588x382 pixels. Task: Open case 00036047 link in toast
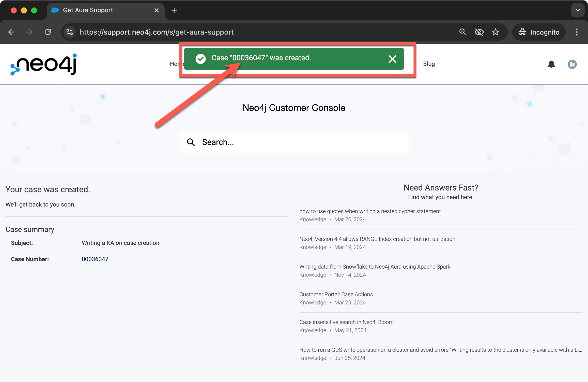[x=249, y=58]
